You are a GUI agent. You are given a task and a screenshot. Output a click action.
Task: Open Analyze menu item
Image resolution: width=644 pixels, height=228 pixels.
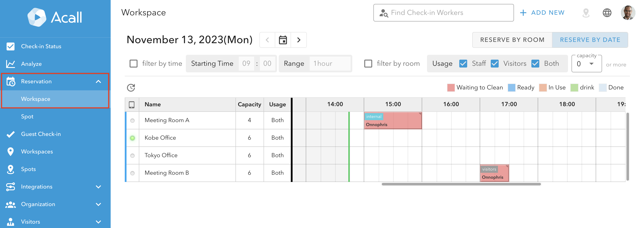pyautogui.click(x=55, y=64)
